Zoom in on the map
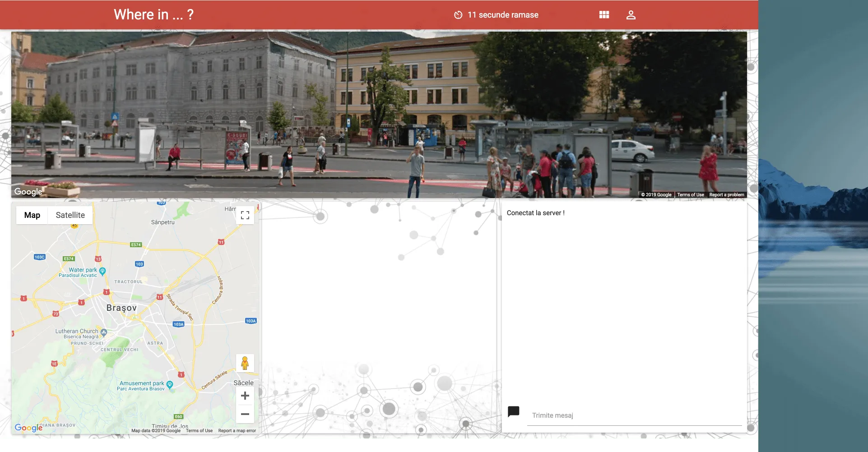The image size is (868, 452). [245, 396]
